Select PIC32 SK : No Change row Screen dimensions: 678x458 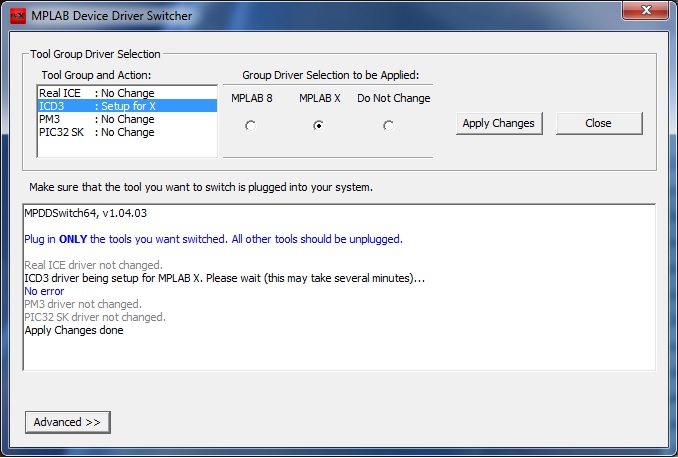pyautogui.click(x=127, y=132)
